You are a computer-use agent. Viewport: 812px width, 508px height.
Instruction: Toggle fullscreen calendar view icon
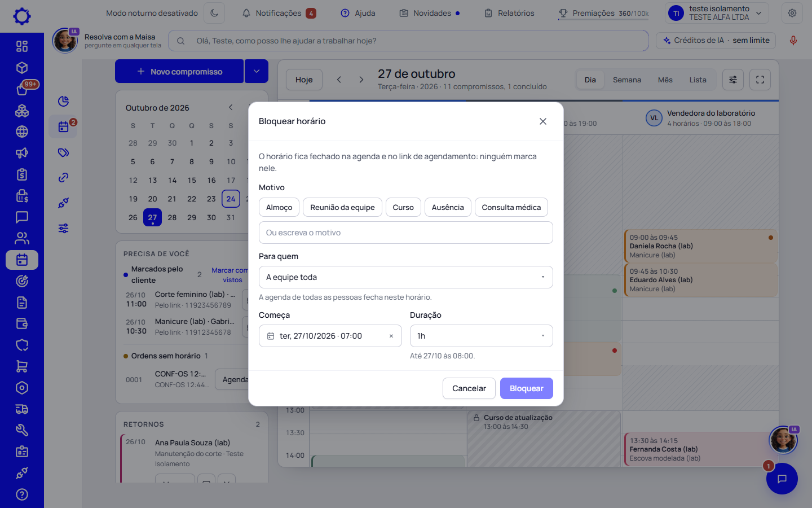pyautogui.click(x=760, y=80)
